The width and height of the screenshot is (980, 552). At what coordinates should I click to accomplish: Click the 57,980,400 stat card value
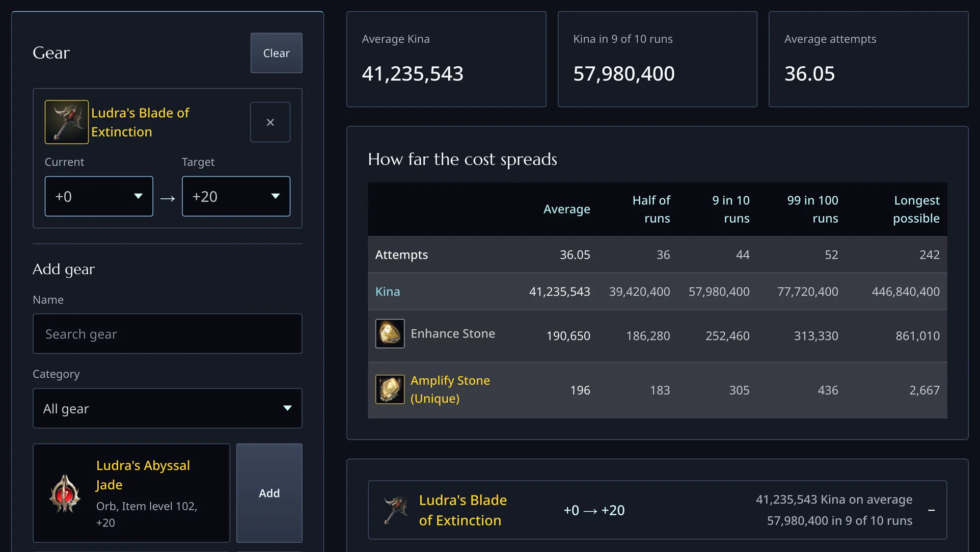pos(624,74)
